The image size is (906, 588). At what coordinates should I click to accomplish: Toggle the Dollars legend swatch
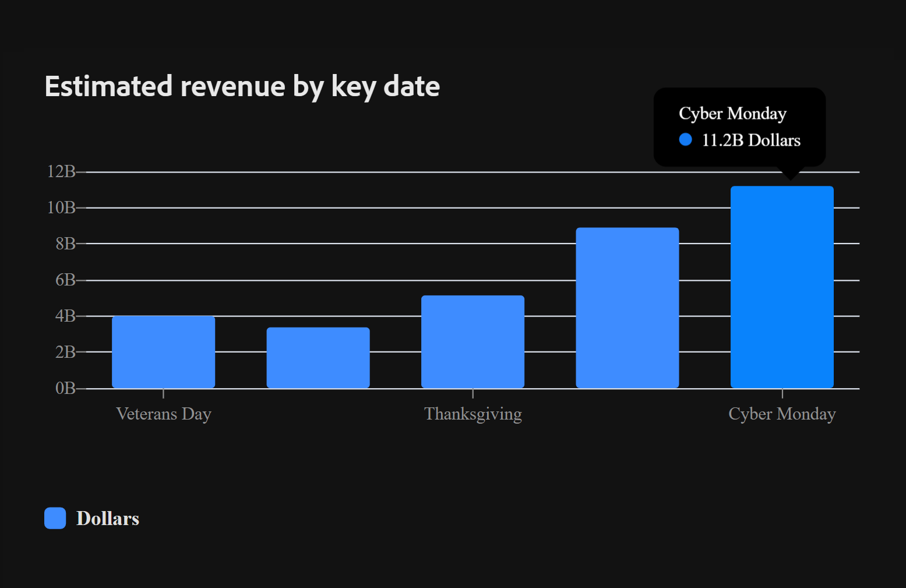[x=55, y=518]
